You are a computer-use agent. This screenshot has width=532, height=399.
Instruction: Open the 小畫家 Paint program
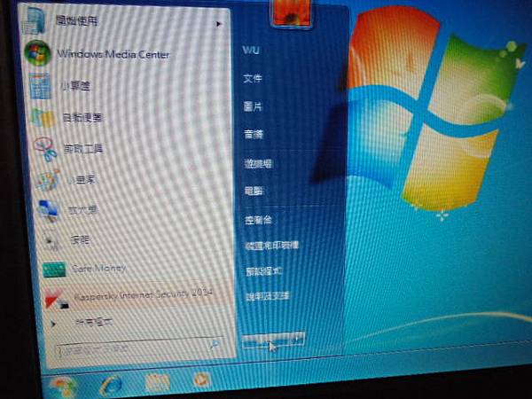pyautogui.click(x=81, y=179)
